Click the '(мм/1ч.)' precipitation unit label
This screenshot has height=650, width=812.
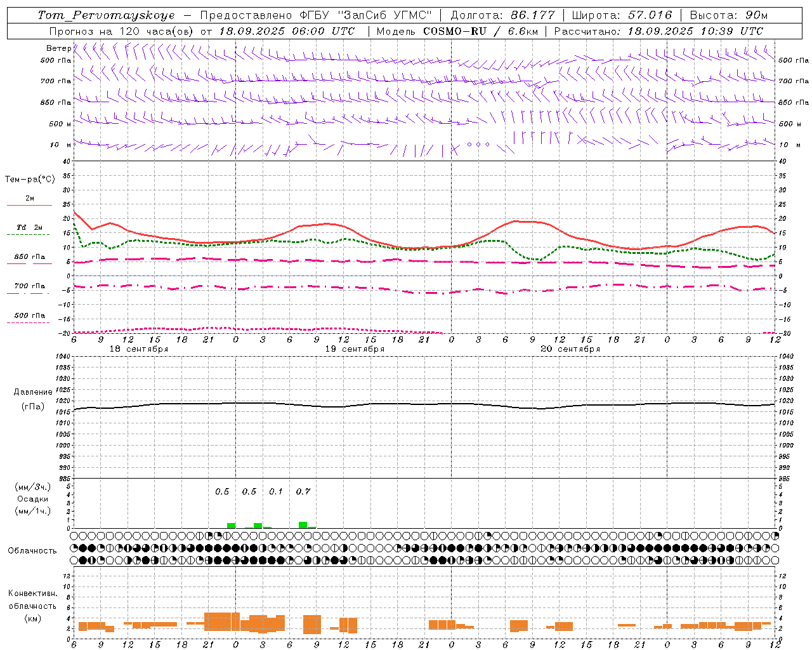[33, 511]
